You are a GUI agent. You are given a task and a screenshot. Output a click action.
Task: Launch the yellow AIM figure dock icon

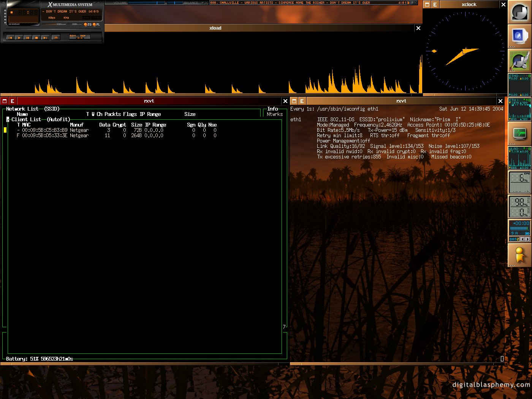(x=519, y=255)
